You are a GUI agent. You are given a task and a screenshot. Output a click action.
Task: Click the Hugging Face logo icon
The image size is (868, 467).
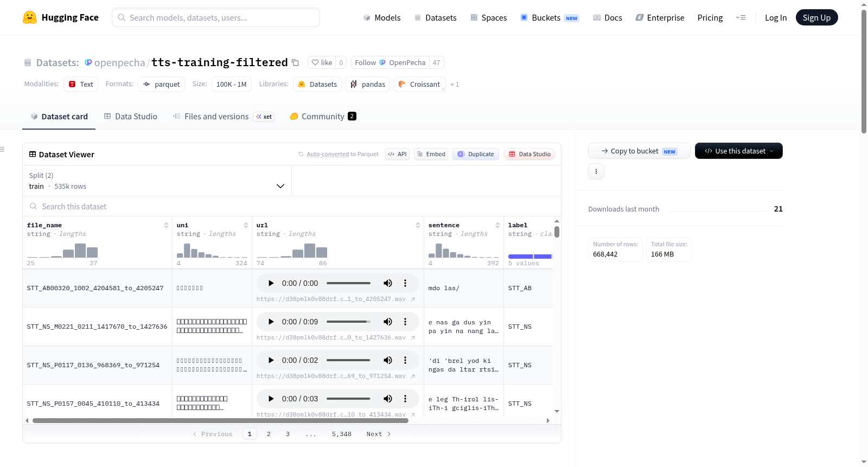click(x=30, y=17)
